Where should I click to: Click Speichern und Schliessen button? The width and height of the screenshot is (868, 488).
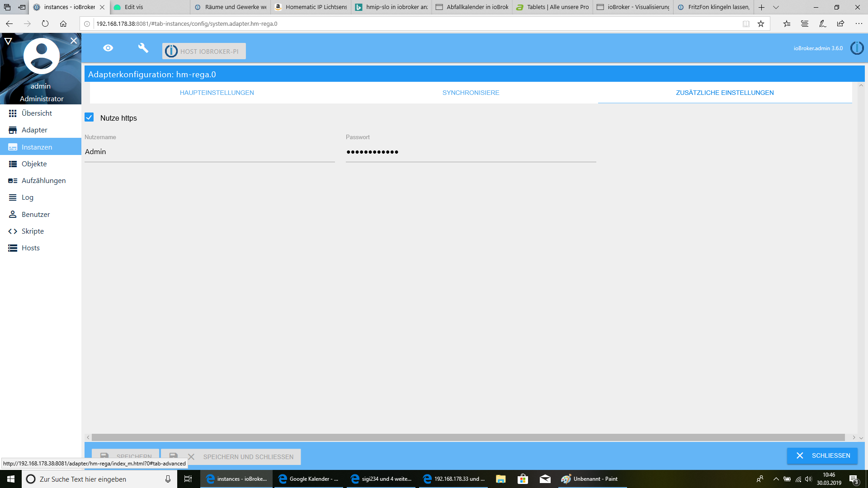click(248, 457)
